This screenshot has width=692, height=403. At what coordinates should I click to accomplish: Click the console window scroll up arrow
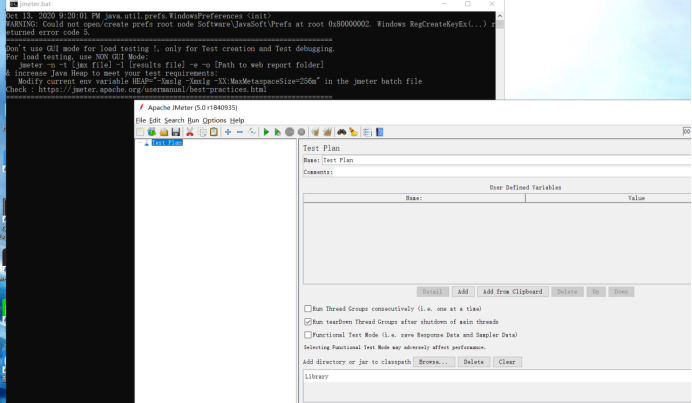click(500, 16)
